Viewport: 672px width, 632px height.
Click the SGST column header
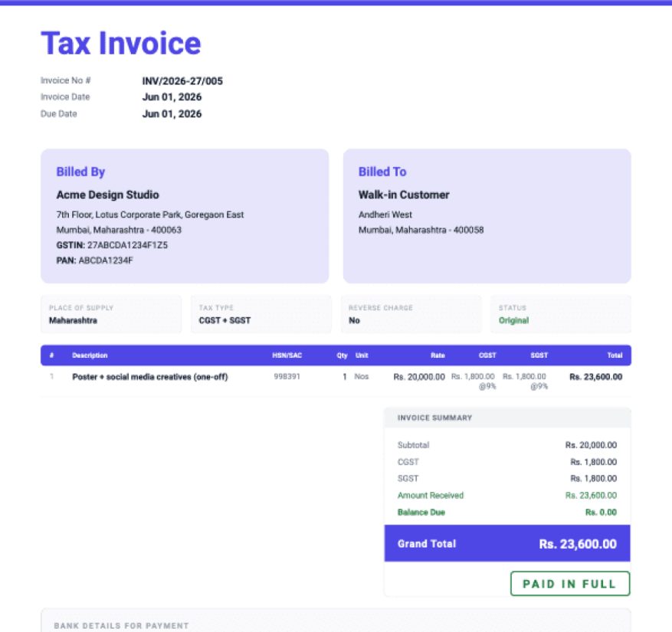pyautogui.click(x=539, y=355)
